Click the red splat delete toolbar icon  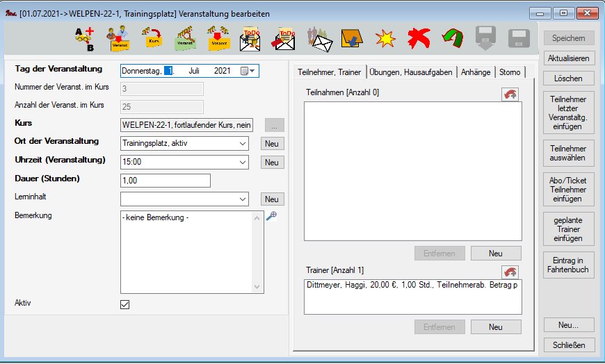(418, 39)
